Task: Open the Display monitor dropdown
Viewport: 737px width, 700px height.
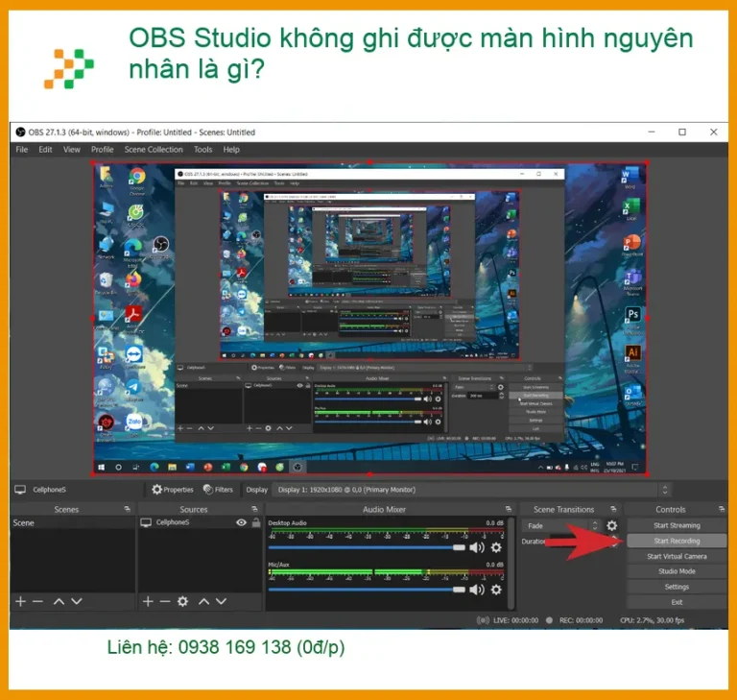Action: [472, 490]
